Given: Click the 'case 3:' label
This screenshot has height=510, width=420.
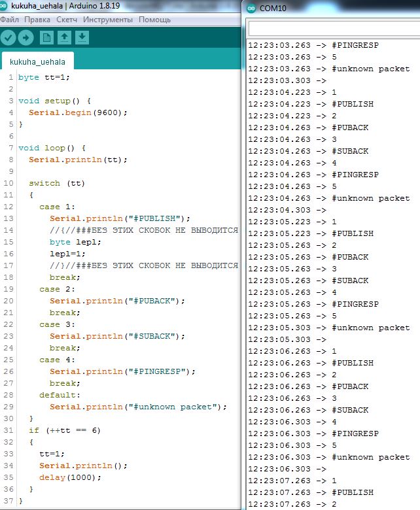Looking at the screenshot, I should [x=57, y=324].
